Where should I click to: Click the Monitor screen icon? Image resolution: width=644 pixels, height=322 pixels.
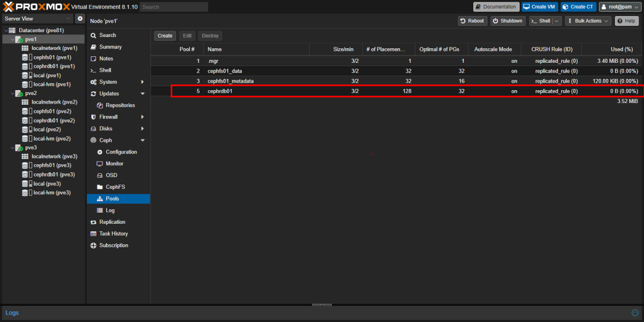(x=100, y=164)
